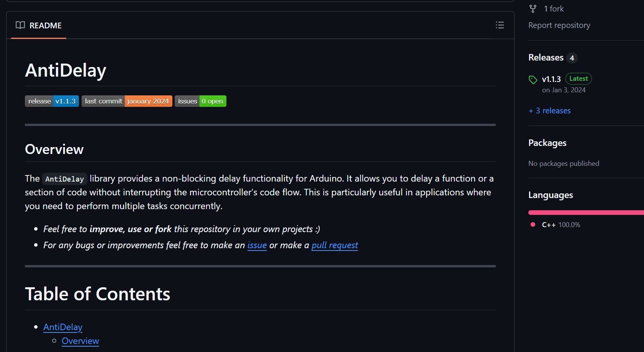Click the README book icon

(x=20, y=25)
